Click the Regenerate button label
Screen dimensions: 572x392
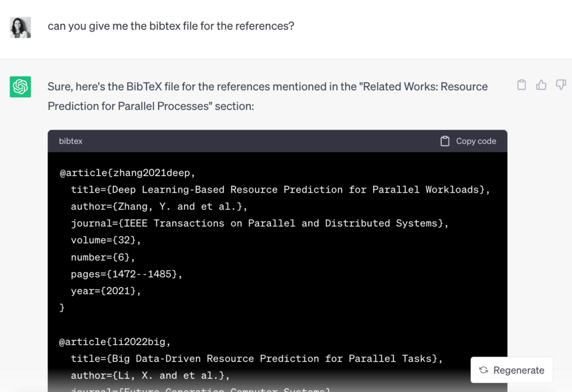(x=518, y=370)
